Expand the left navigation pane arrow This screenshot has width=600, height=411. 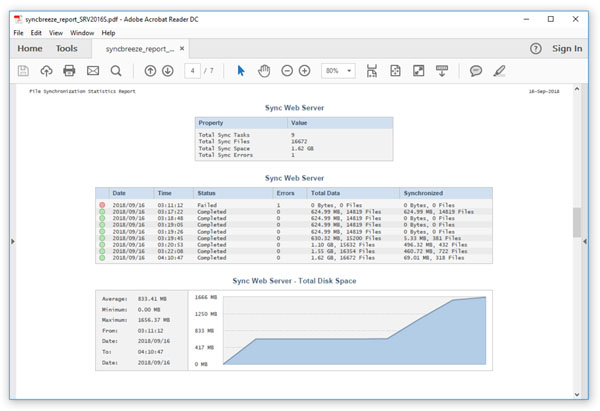[x=13, y=241]
